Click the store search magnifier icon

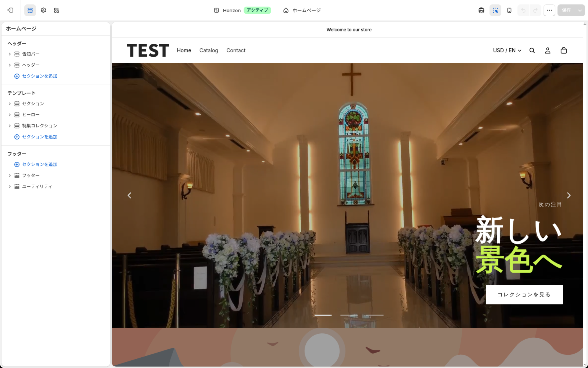(x=532, y=50)
